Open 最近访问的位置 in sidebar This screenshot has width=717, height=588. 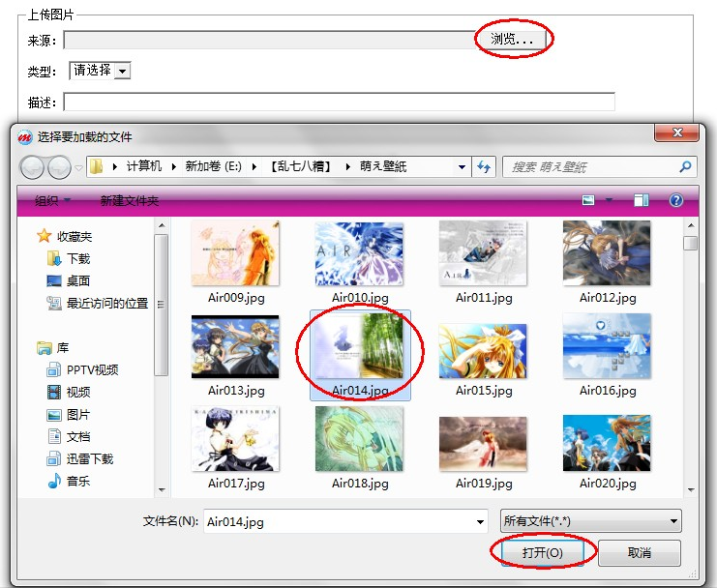click(98, 303)
